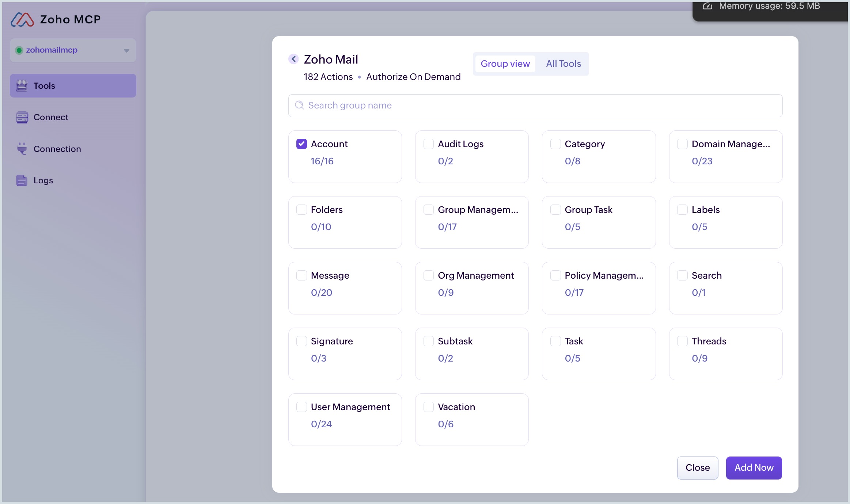The width and height of the screenshot is (850, 504).
Task: Go back using the Zoho Mail chevron
Action: pyautogui.click(x=293, y=59)
